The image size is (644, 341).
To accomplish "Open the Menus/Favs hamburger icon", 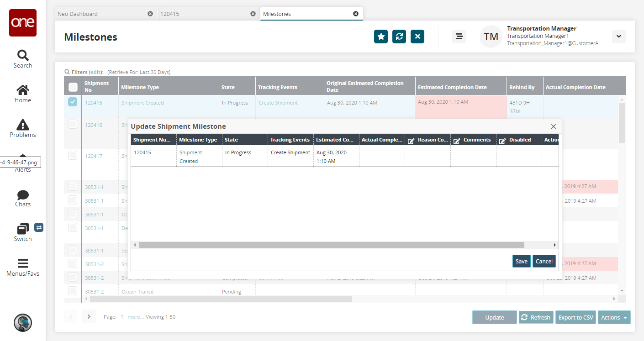I will click(22, 264).
